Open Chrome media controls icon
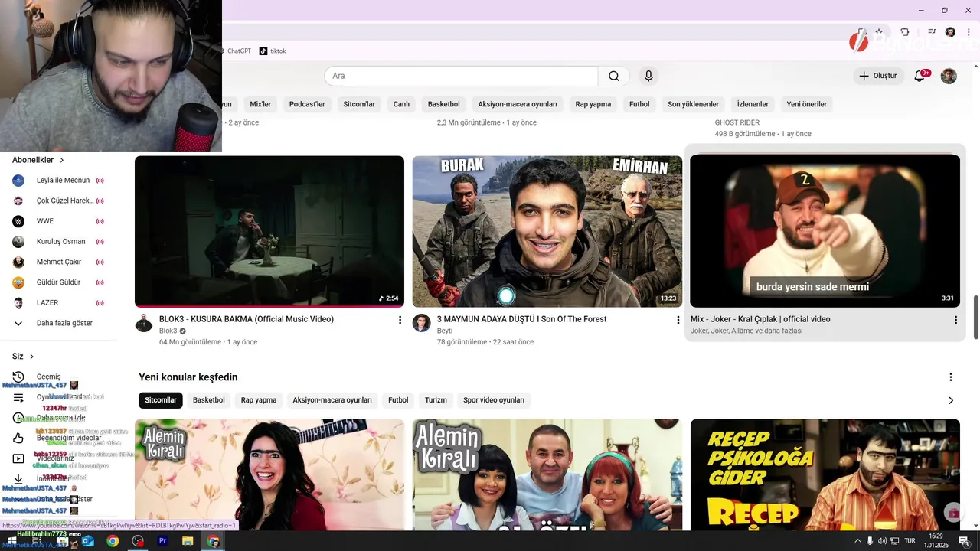980x551 pixels. point(932,32)
